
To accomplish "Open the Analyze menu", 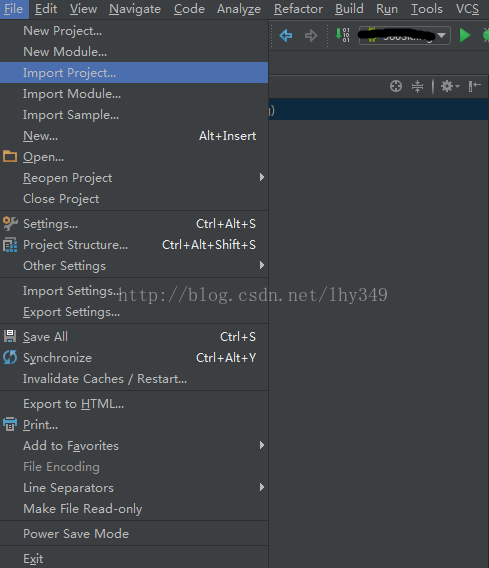I will (239, 9).
